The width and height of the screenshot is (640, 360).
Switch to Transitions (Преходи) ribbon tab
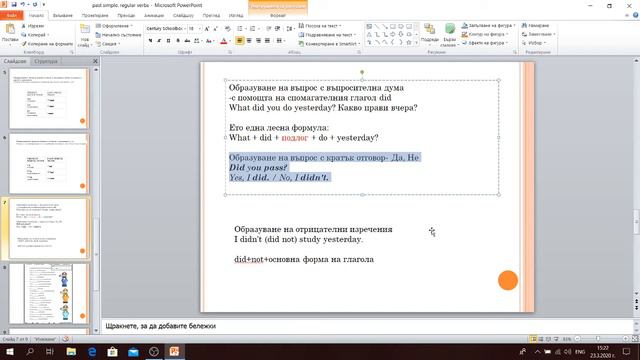[x=126, y=16]
